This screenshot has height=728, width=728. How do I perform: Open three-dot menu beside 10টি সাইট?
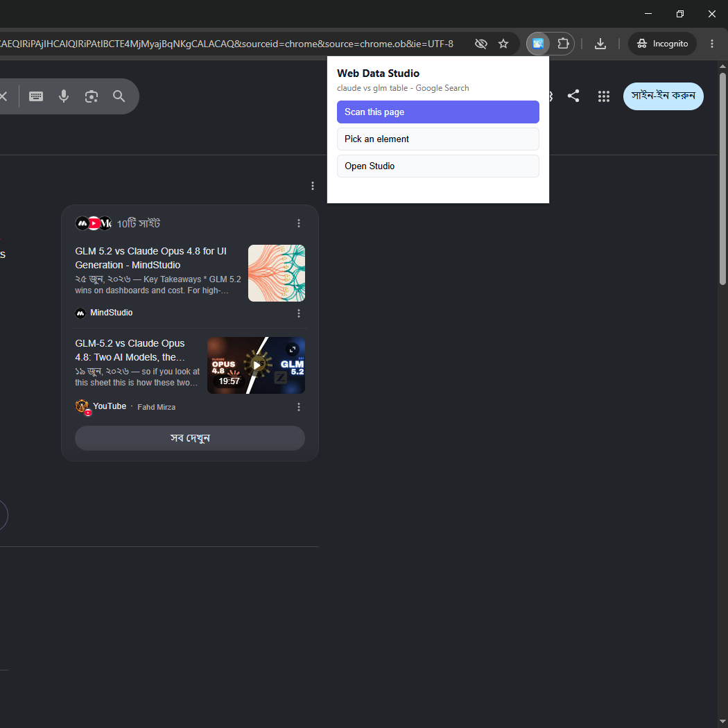coord(299,223)
